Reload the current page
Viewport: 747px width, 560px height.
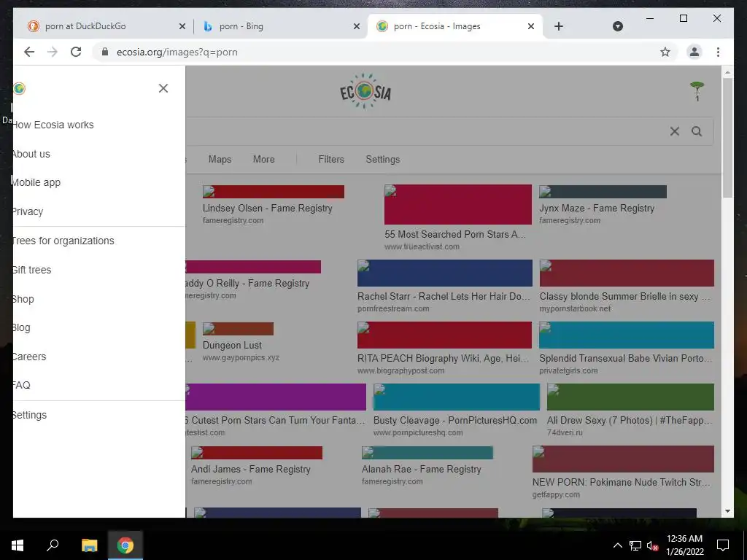[x=76, y=52]
